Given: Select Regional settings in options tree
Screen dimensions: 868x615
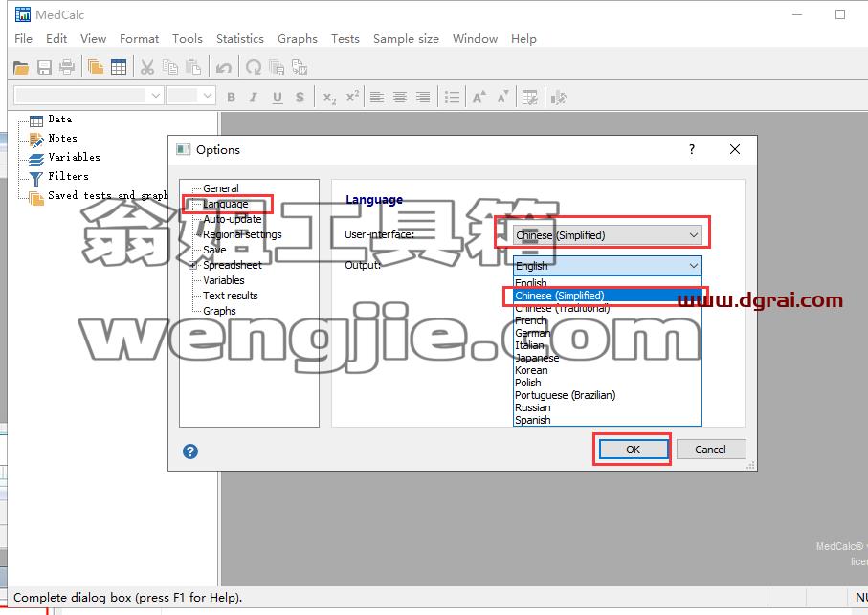Looking at the screenshot, I should point(242,234).
